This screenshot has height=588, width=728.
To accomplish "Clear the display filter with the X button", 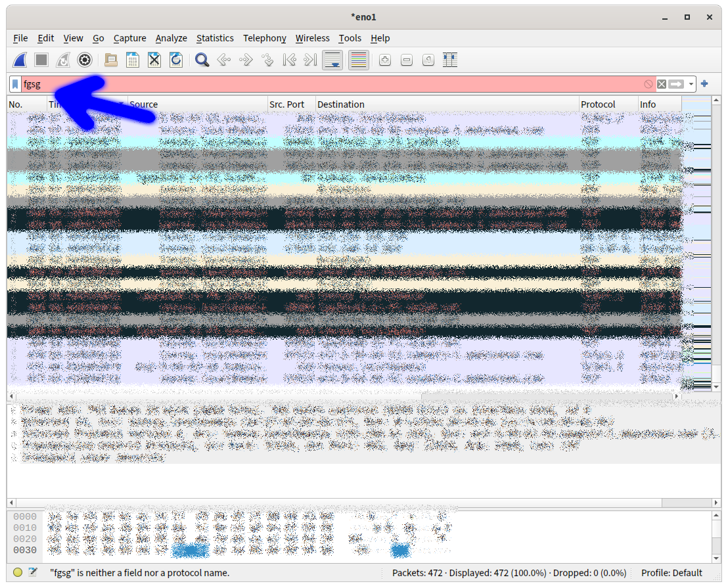I will pyautogui.click(x=662, y=84).
